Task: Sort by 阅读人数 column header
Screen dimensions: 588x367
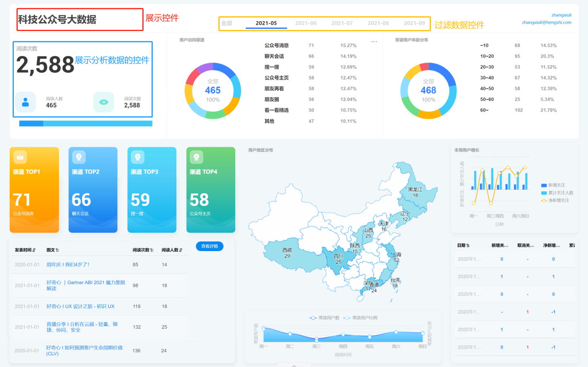Action: click(x=172, y=250)
